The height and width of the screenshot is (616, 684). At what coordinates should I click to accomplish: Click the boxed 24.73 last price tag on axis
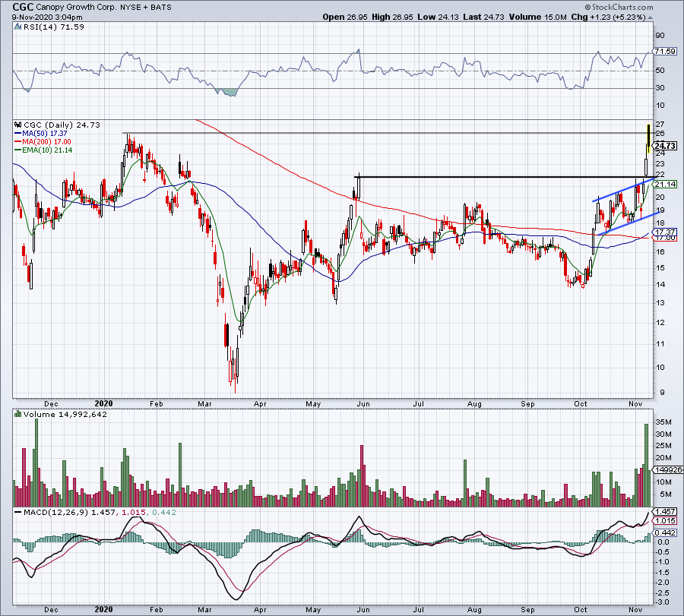pos(666,146)
